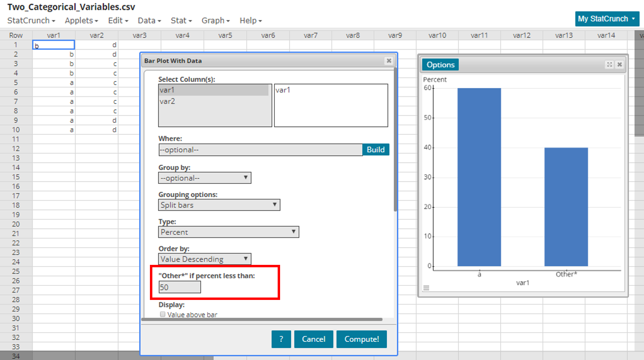This screenshot has width=644, height=360.
Task: Enable Value above bar checkbox
Action: (x=162, y=314)
